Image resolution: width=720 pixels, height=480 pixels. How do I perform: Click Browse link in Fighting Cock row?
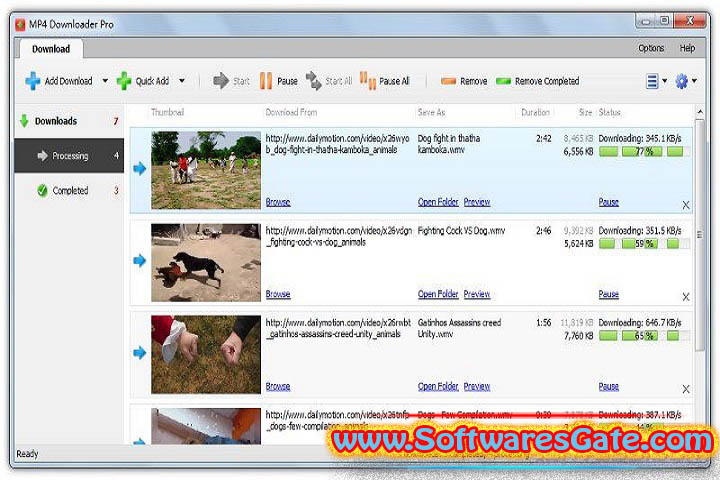tap(278, 294)
